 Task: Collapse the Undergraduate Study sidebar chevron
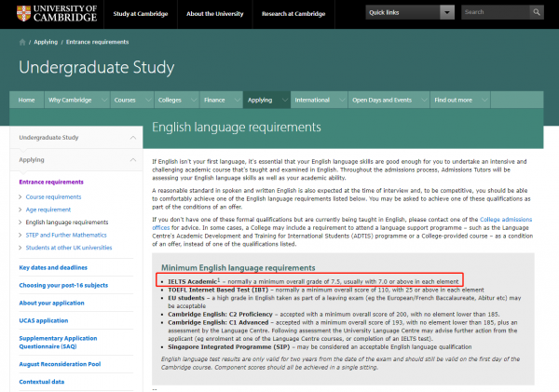[x=133, y=137]
